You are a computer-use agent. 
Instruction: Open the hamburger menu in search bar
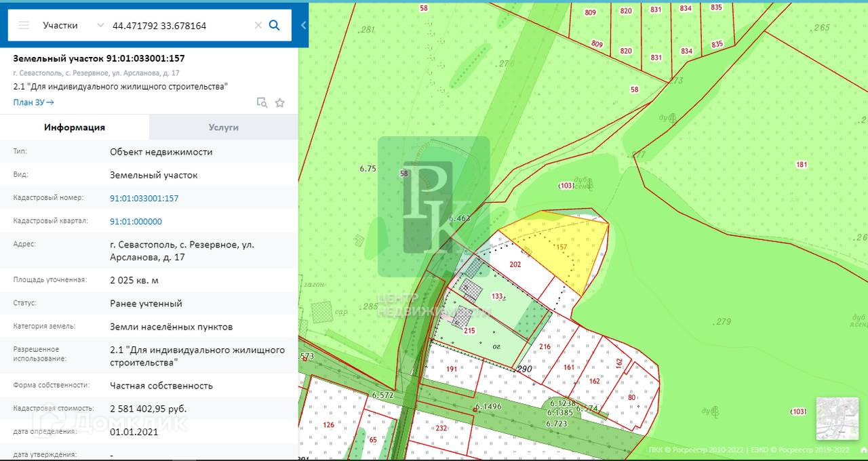click(x=24, y=26)
